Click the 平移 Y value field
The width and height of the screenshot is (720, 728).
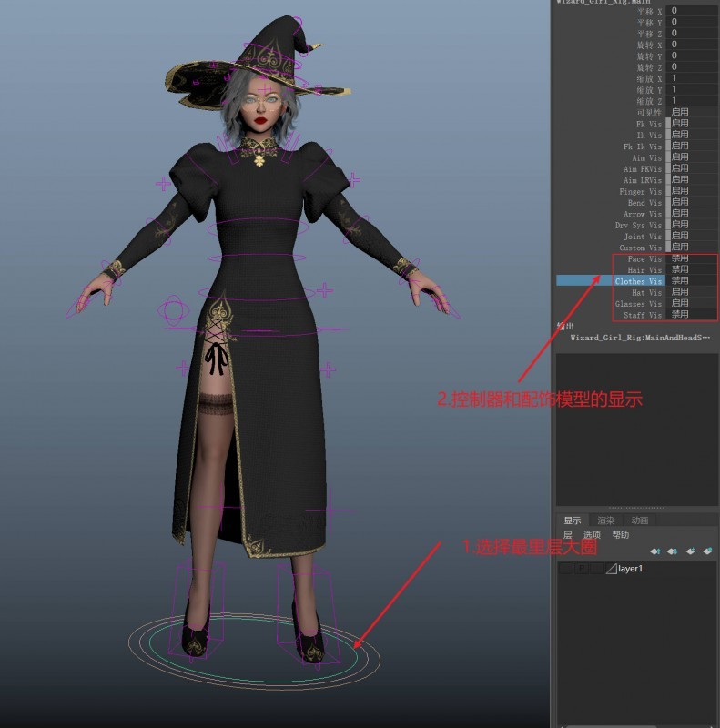692,22
